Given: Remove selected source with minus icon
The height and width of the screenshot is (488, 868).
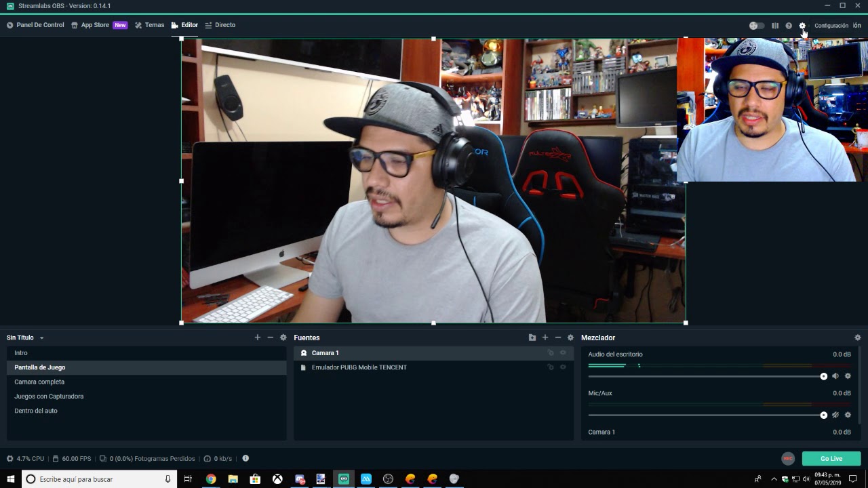Looking at the screenshot, I should [557, 338].
